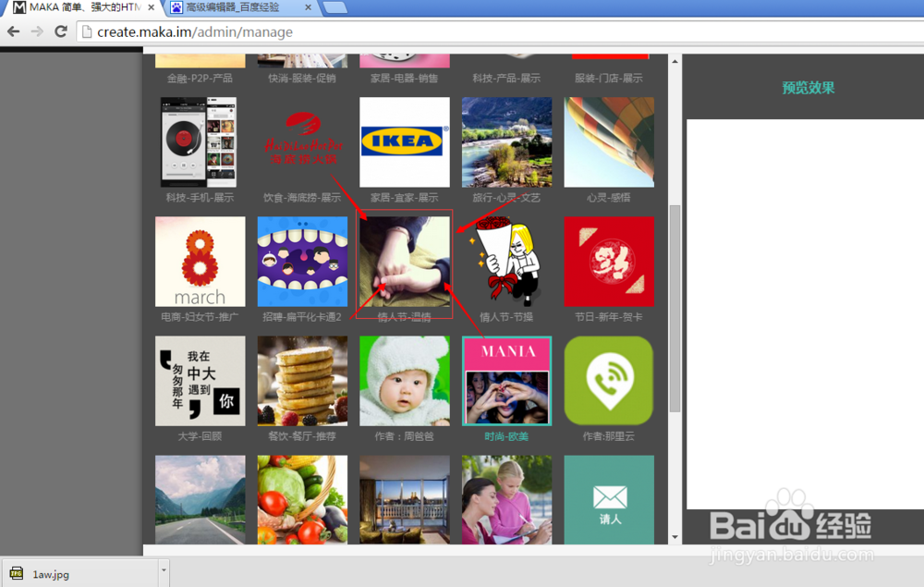This screenshot has height=587, width=924.
Task: Click the 预览效果 preview heading
Action: [808, 88]
